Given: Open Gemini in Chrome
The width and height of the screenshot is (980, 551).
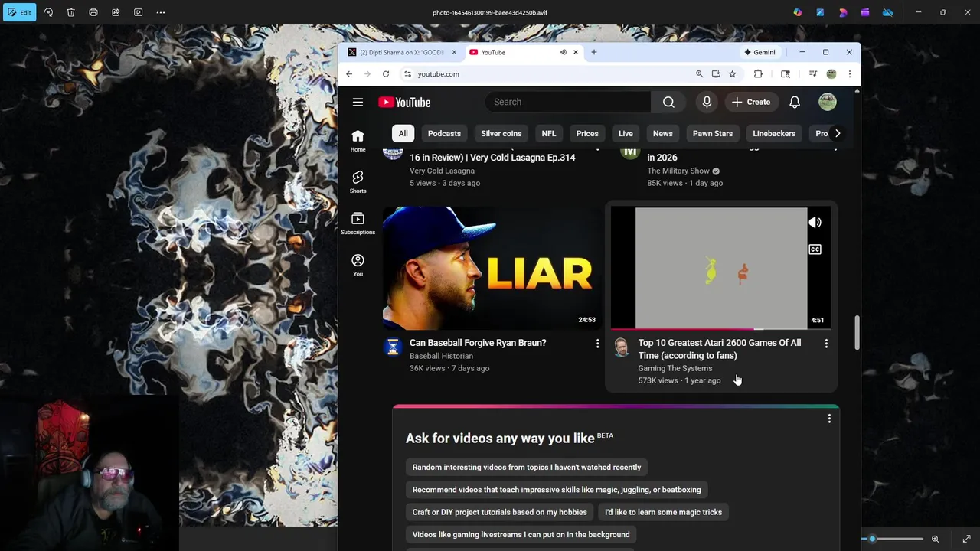Looking at the screenshot, I should (x=760, y=52).
